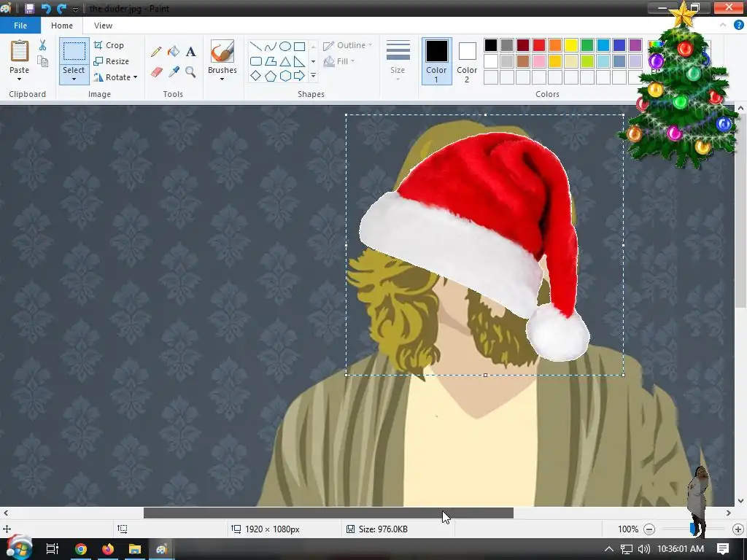Viewport: 747px width, 560px height.
Task: Open the Windows Start button
Action: click(19, 548)
